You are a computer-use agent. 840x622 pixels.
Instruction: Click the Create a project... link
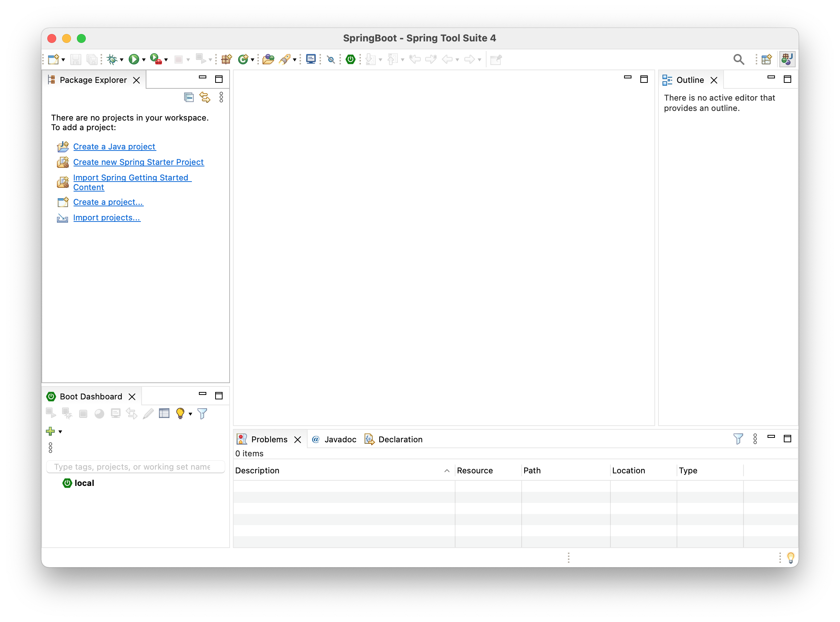tap(108, 202)
